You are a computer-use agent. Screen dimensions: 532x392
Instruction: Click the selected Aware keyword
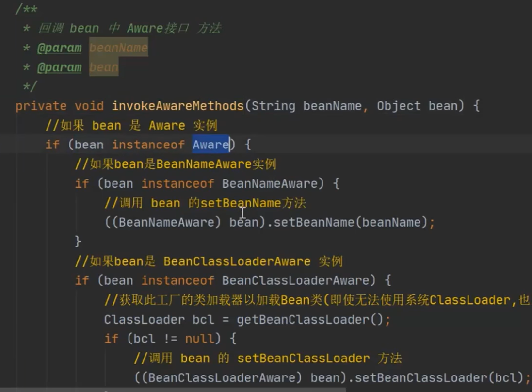(211, 145)
